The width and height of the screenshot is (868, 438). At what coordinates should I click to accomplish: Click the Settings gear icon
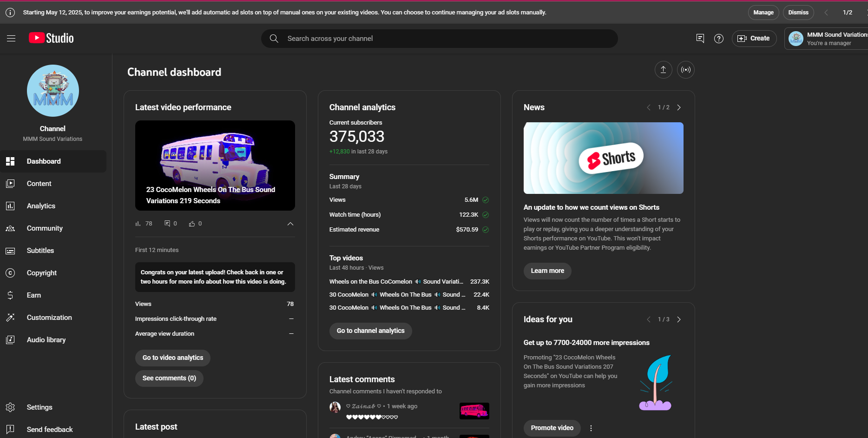tap(10, 407)
